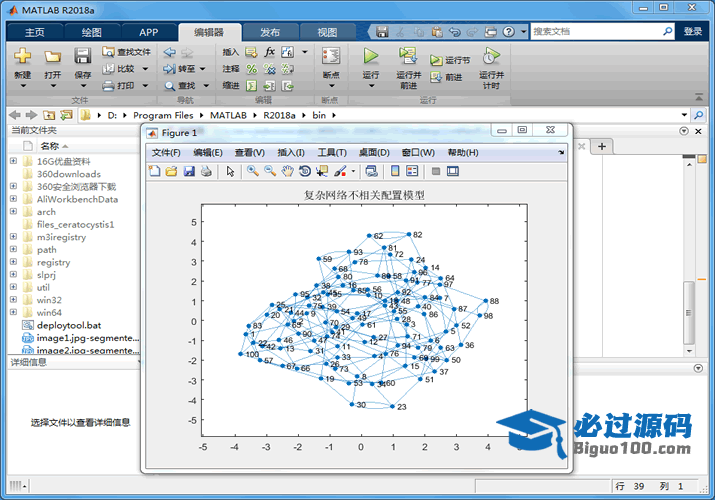Click the increase indent icon
Screen dimensions: 715x500
click(x=269, y=86)
